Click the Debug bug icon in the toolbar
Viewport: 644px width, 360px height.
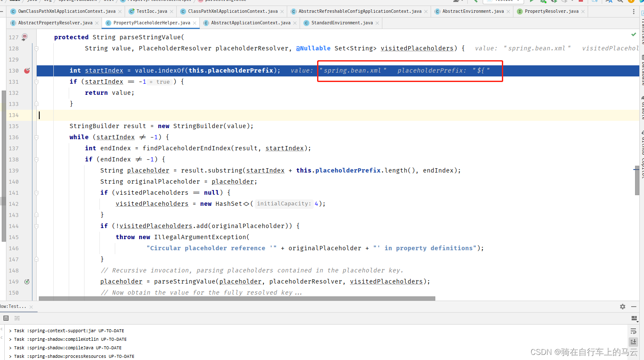pos(543,1)
